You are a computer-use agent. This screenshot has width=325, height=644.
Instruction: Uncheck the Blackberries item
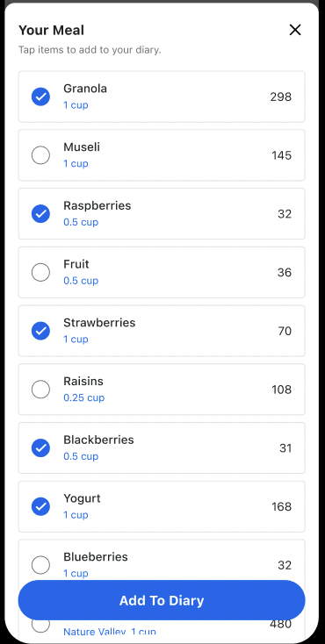click(x=40, y=448)
